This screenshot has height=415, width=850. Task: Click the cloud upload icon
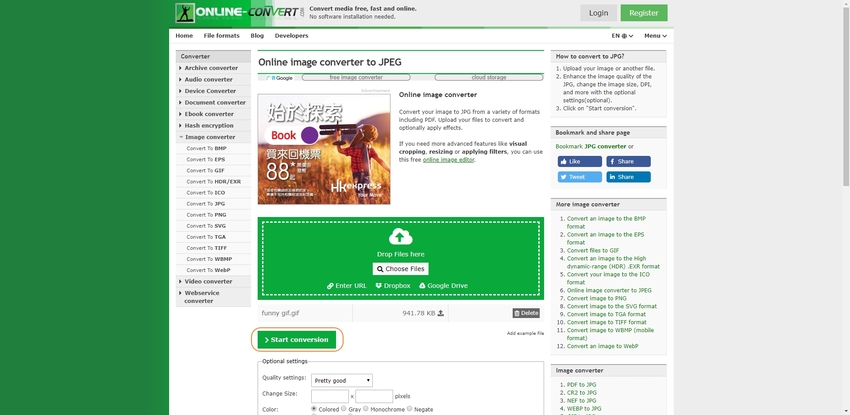(401, 237)
